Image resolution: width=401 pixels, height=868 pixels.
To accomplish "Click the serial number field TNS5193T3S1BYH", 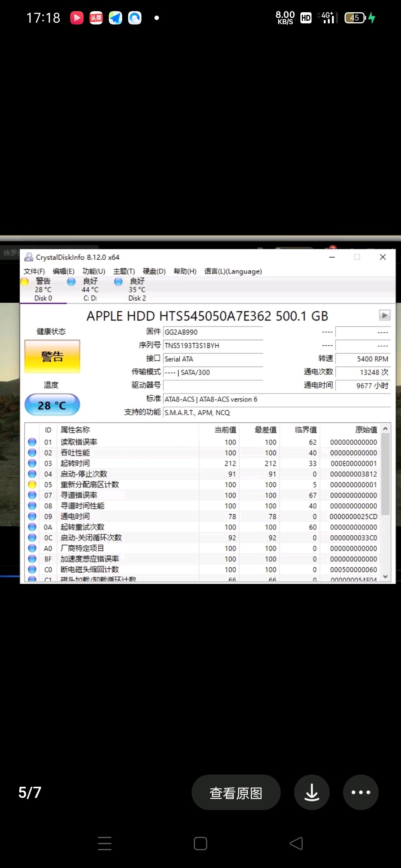I will point(213,345).
